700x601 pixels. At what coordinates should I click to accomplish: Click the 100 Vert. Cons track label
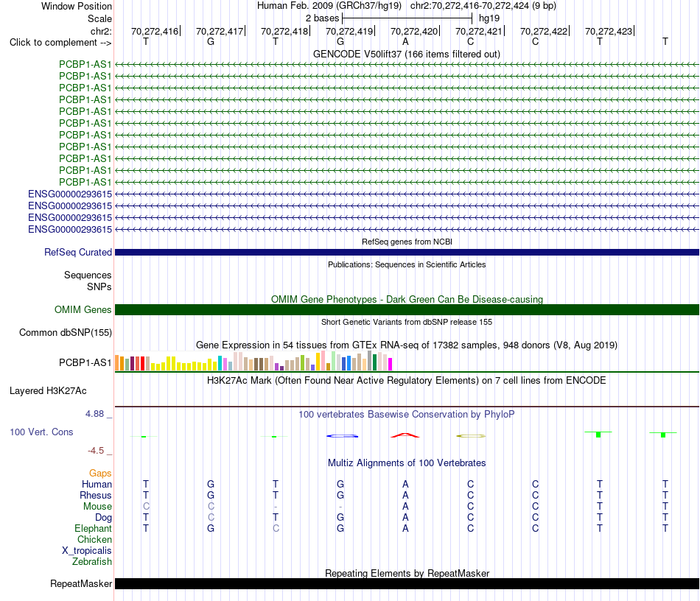tap(41, 432)
